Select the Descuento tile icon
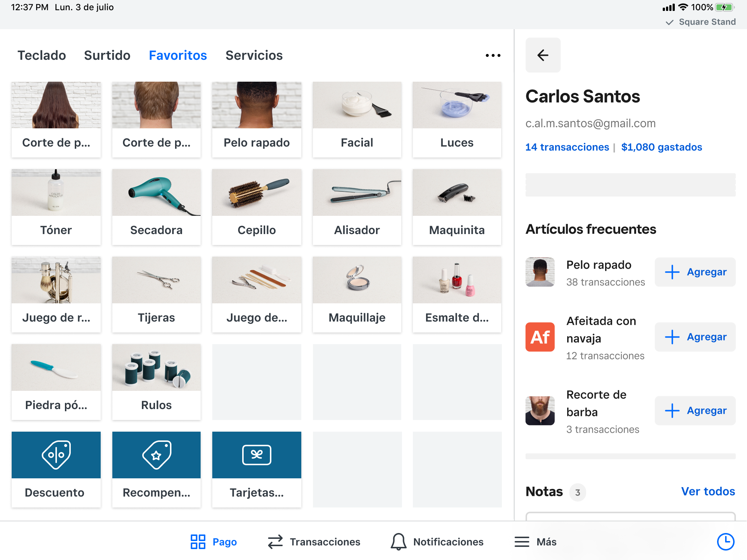This screenshot has width=747, height=560. click(x=56, y=455)
